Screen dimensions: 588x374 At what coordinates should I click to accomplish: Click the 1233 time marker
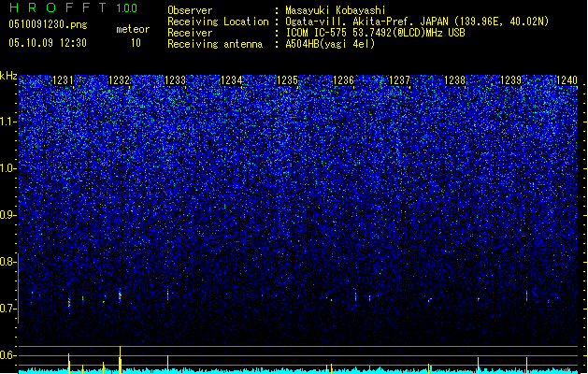[175, 80]
